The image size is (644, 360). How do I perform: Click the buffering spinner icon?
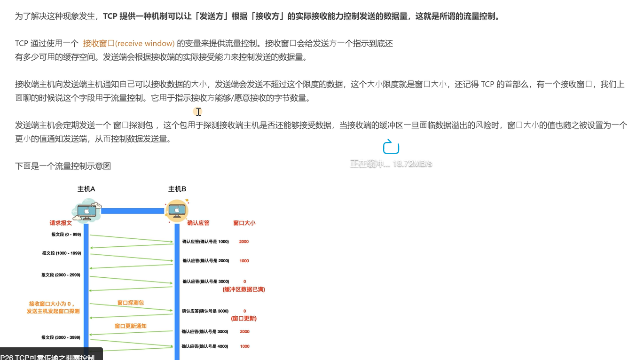391,147
